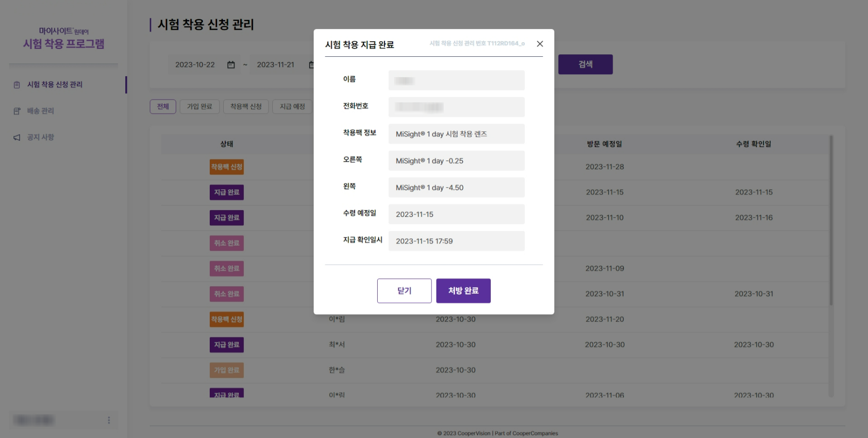Screen dimensions: 868x438
Task: Click the 수령 예정일 field in dialog
Action: click(456, 214)
